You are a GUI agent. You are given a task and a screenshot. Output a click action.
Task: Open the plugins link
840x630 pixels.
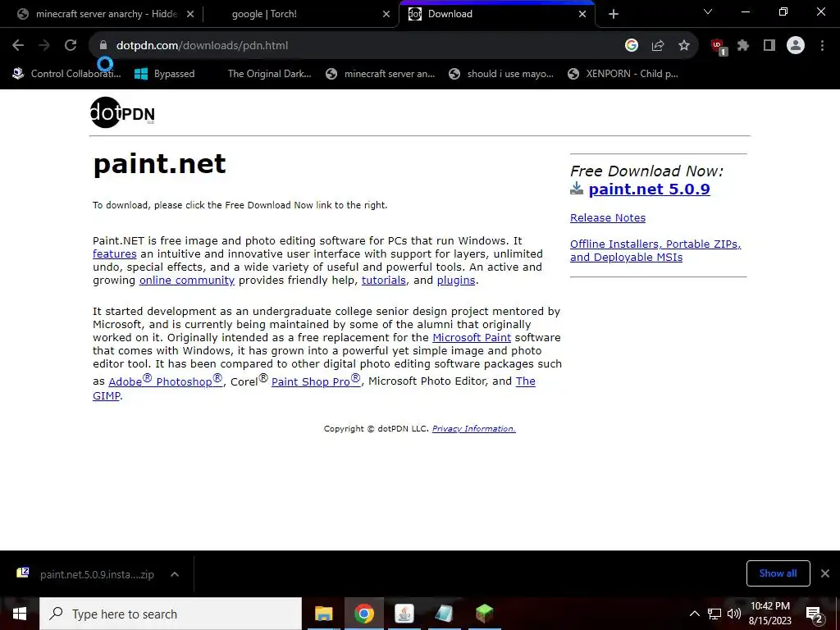pyautogui.click(x=456, y=281)
